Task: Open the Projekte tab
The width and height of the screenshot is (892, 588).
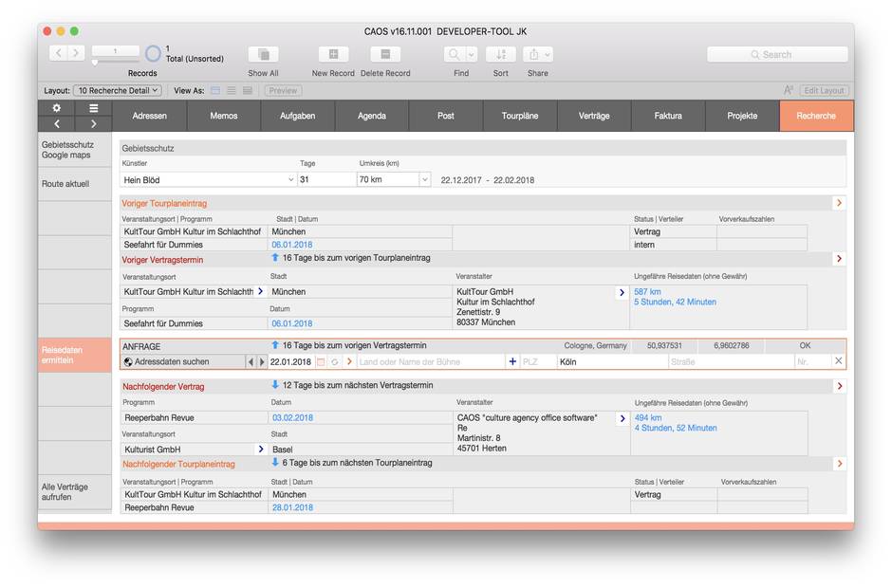Action: tap(742, 116)
